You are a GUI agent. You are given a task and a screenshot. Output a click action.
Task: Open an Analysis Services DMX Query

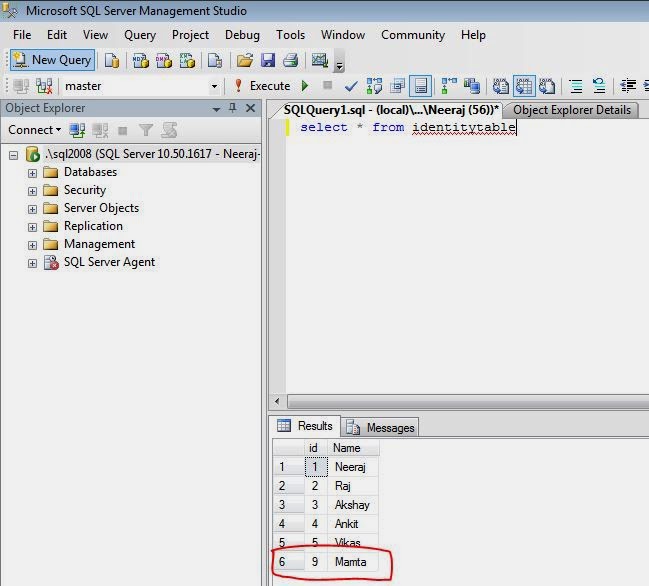point(164,60)
